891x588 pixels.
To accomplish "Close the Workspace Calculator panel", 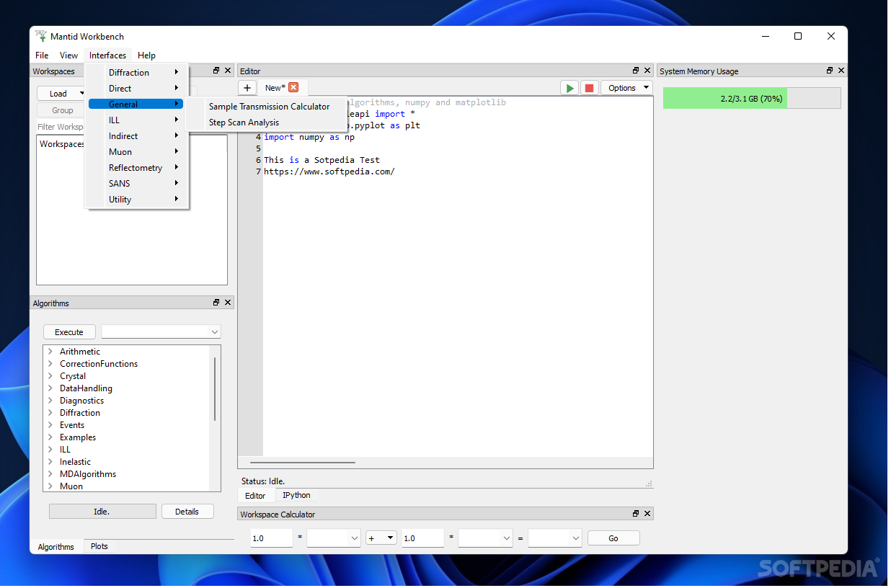I will 647,514.
